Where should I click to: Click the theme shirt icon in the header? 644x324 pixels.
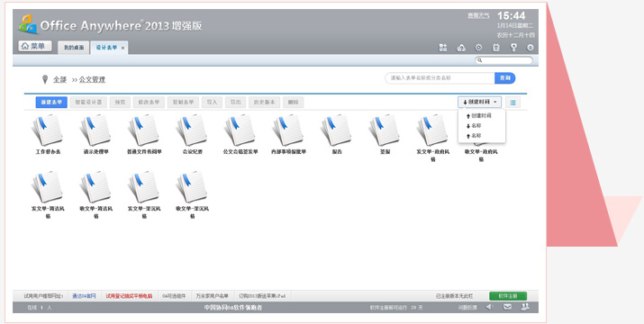[x=495, y=48]
